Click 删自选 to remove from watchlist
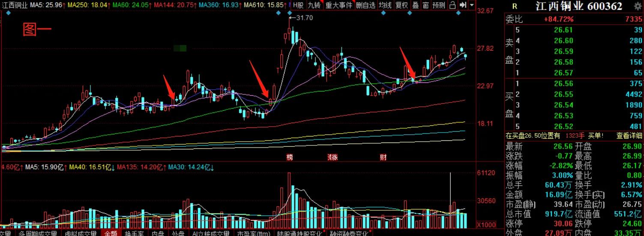Screen dimensions: 644x236 365,5
